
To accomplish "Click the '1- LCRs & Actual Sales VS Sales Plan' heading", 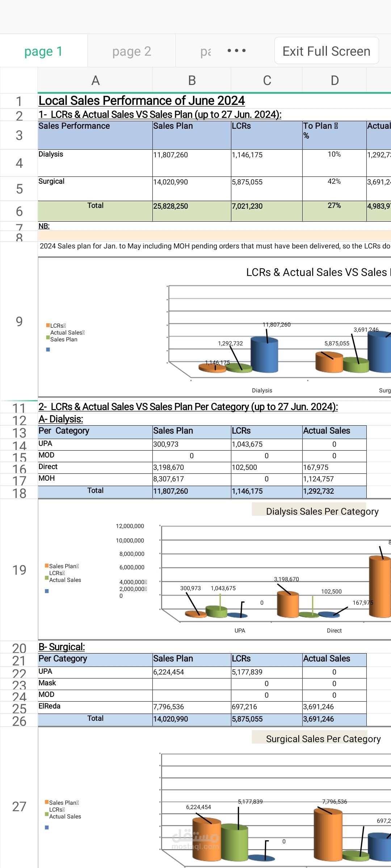I will pos(160,115).
